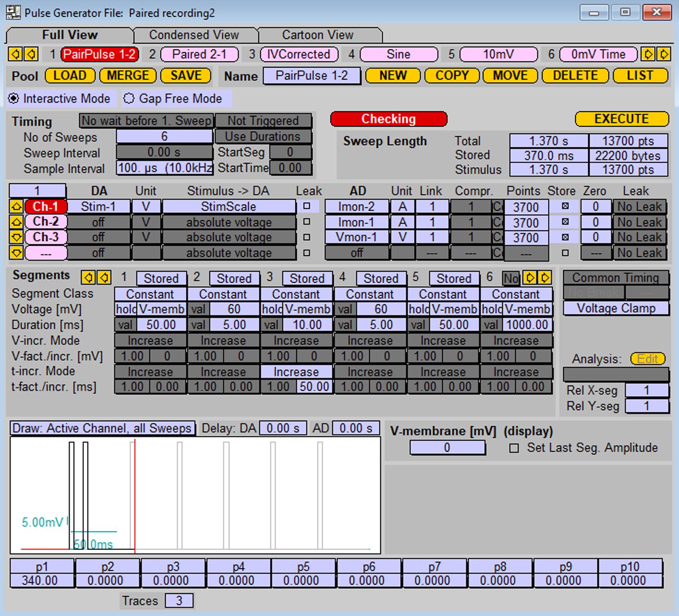Click the Ch-1 up arrow icon
The height and width of the screenshot is (616, 679).
coord(16,206)
